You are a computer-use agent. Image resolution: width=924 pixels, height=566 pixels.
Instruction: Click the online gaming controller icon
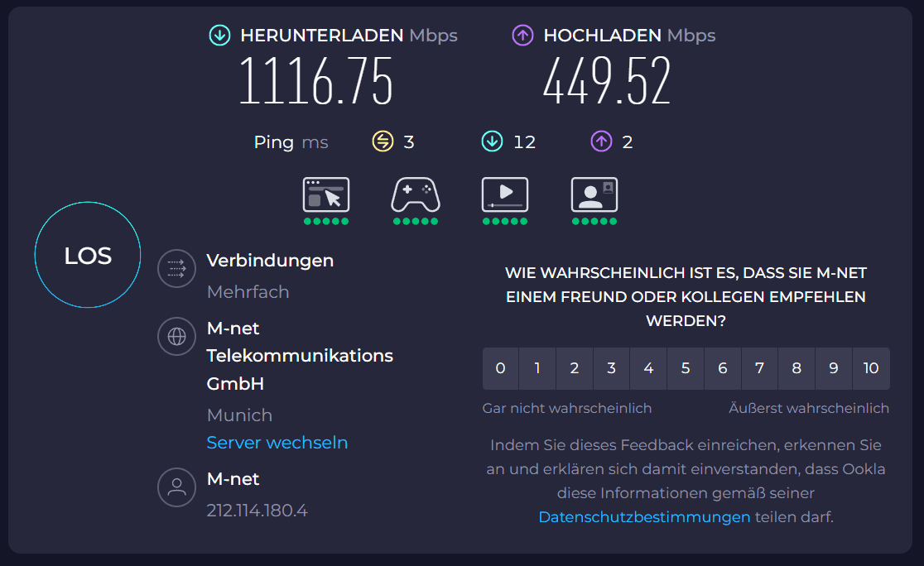[416, 195]
